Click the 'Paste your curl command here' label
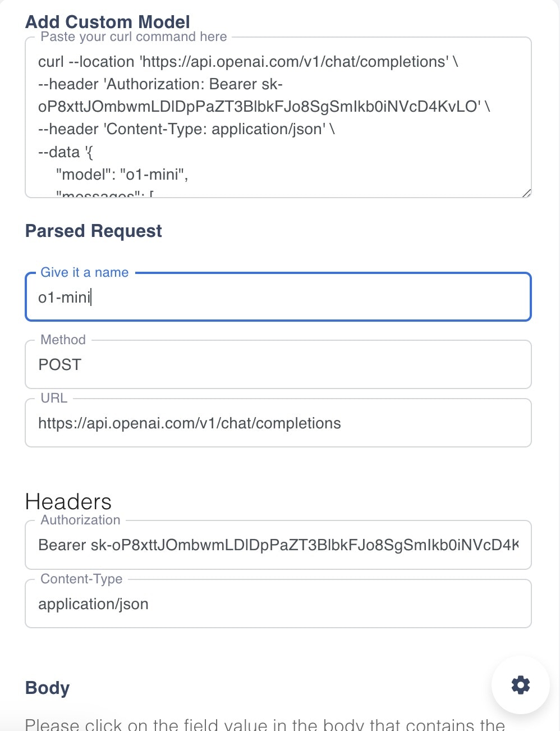This screenshot has width=560, height=731. 134,36
